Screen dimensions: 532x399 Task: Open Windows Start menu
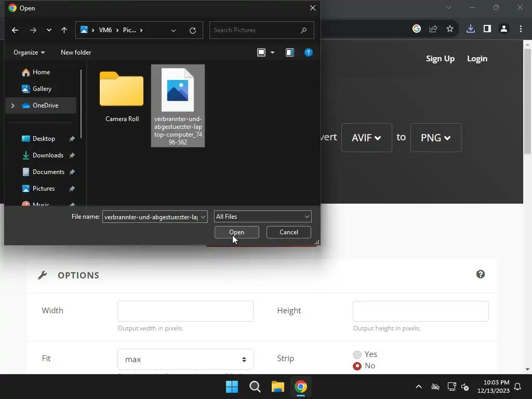(x=232, y=387)
